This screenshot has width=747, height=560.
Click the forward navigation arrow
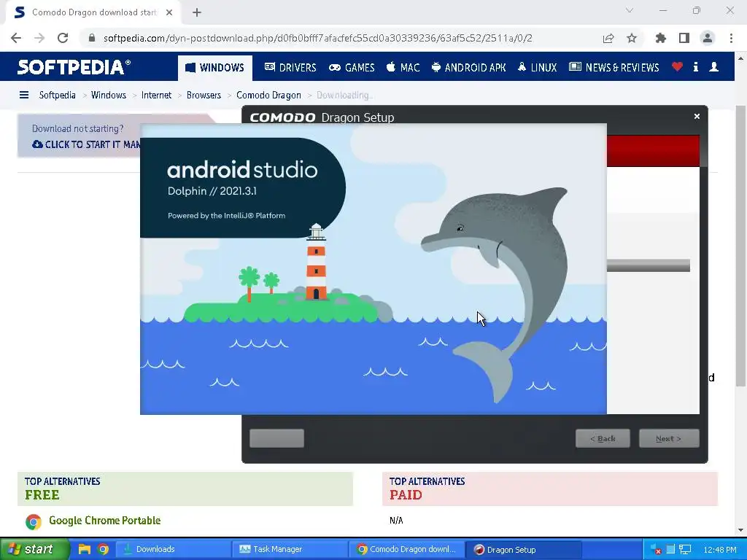pos(39,38)
